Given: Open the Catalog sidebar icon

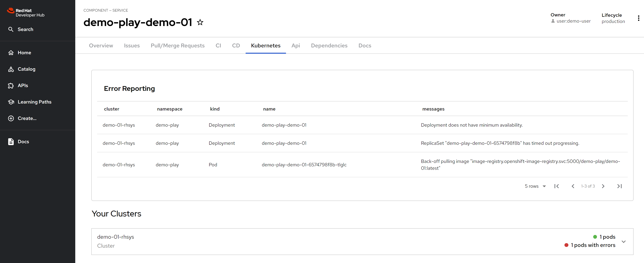Looking at the screenshot, I should [x=11, y=69].
